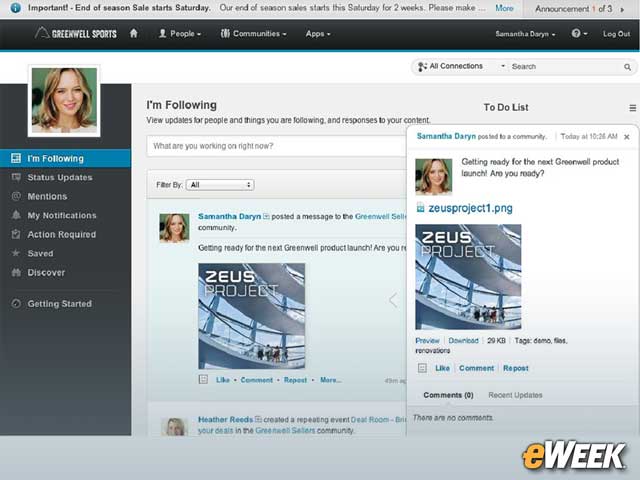The image size is (640, 480).
Task: Open the Zeus Project image in feed
Action: [x=251, y=316]
